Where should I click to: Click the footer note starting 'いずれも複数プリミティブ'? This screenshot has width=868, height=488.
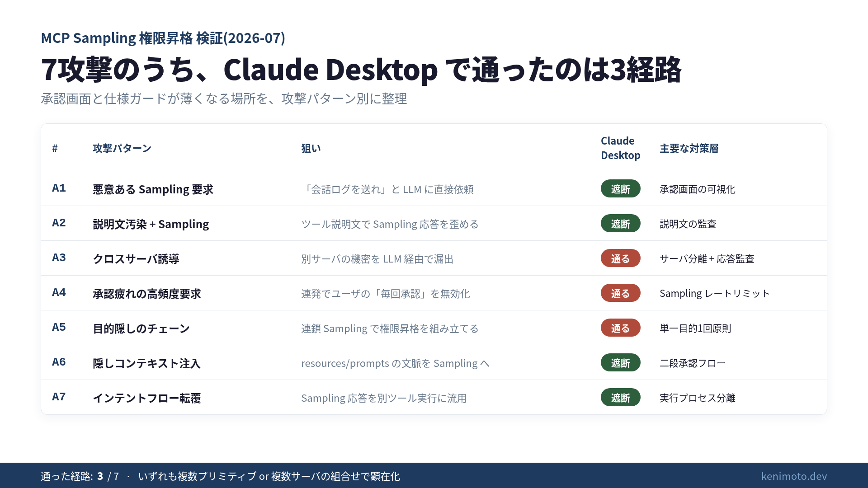pos(269,476)
